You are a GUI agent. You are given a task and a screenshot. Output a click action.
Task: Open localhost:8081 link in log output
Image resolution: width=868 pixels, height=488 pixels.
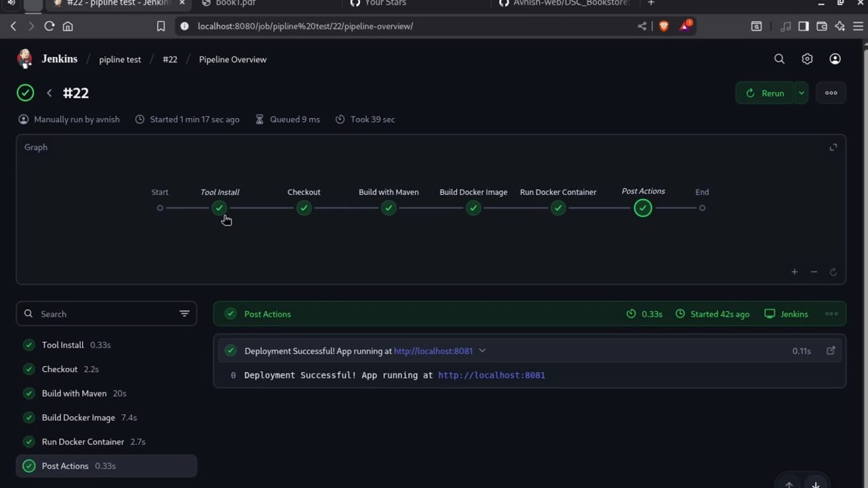(492, 375)
